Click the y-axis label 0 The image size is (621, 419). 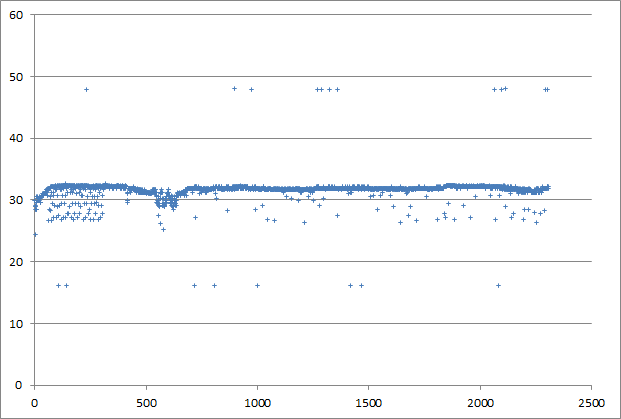click(x=20, y=385)
